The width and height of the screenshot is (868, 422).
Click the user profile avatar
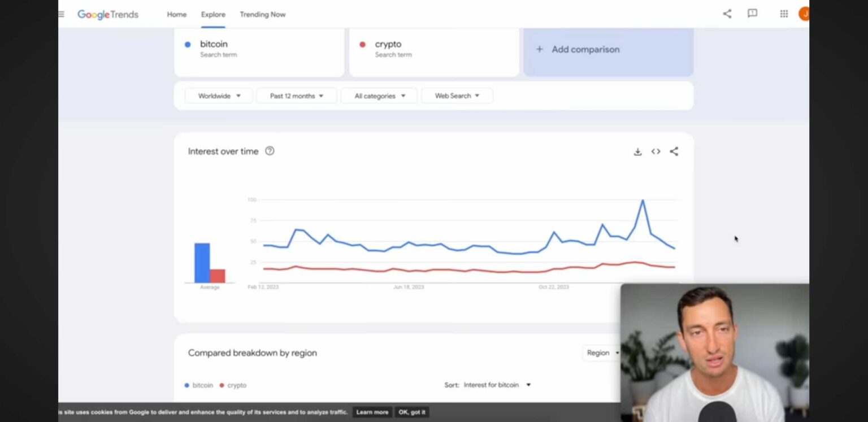(804, 14)
